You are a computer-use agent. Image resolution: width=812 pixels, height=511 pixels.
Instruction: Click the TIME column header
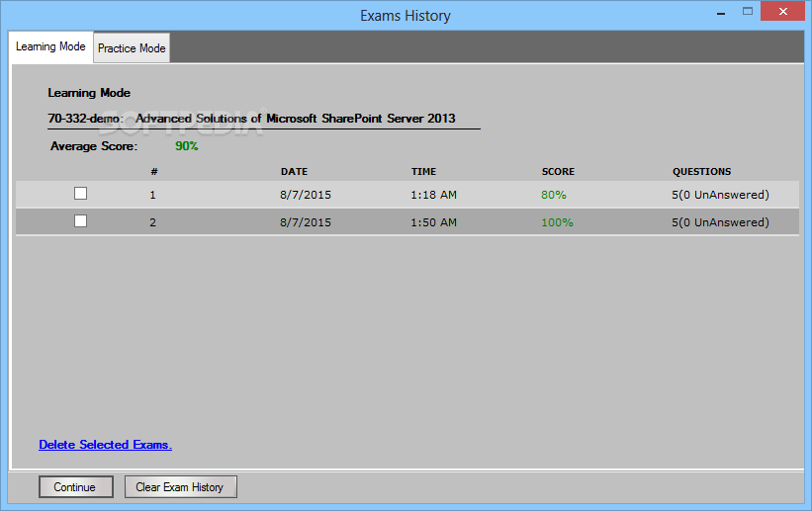click(x=423, y=172)
